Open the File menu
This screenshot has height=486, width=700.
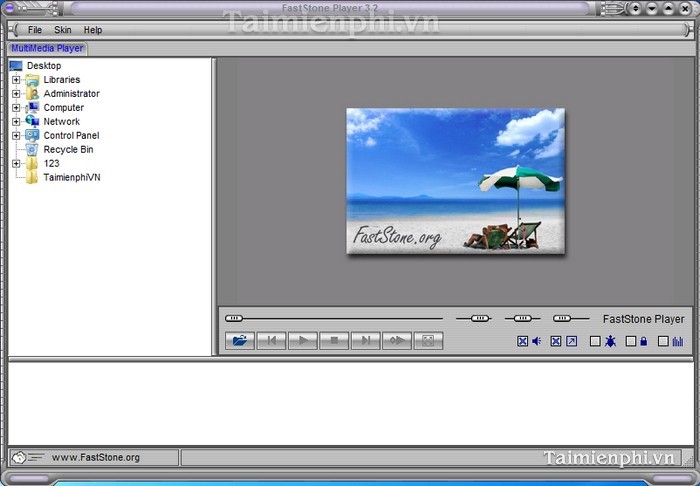click(x=35, y=30)
